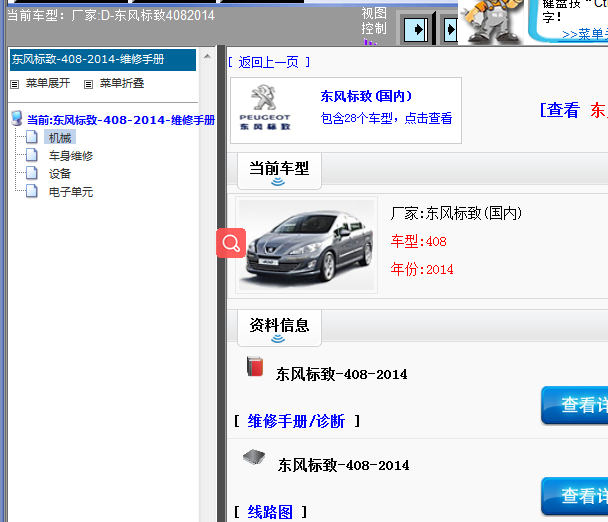Click red book icon beside 东风标致-408-2014
Viewport: 608px width, 522px height.
tap(255, 366)
